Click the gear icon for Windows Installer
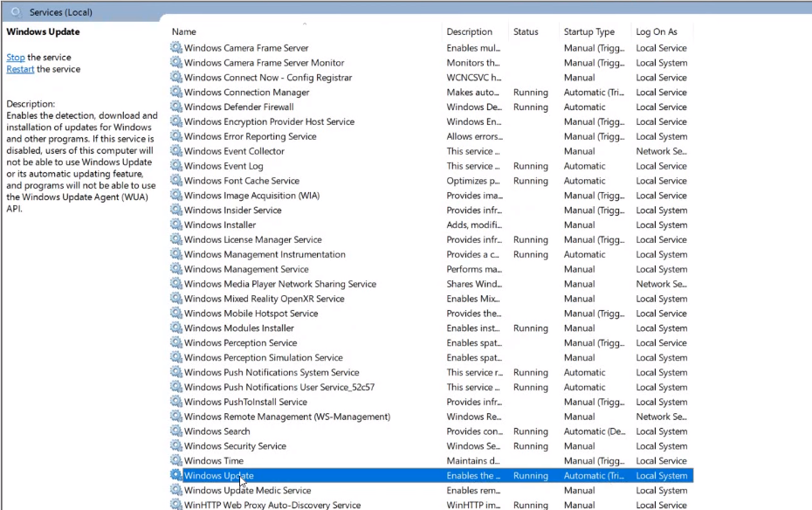 click(x=176, y=224)
